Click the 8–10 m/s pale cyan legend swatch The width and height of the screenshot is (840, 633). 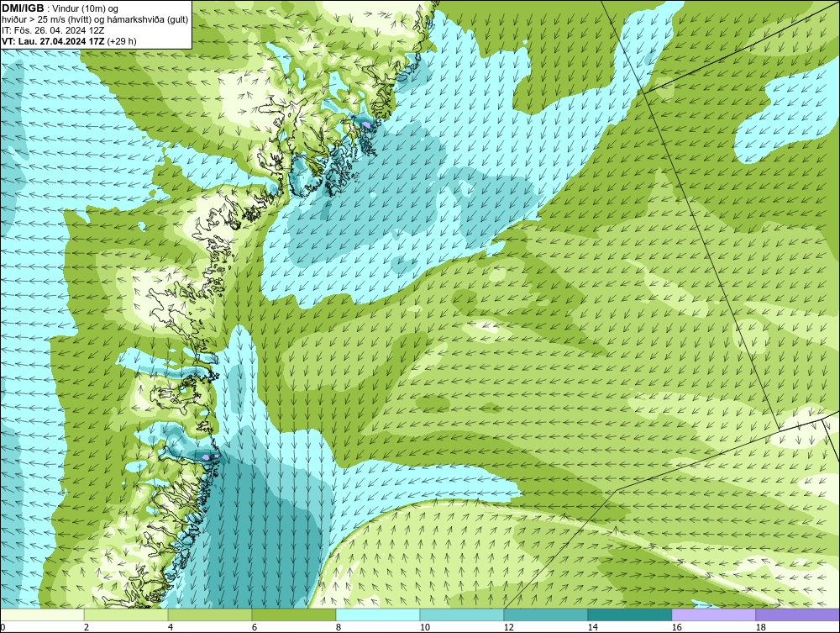coord(378,615)
